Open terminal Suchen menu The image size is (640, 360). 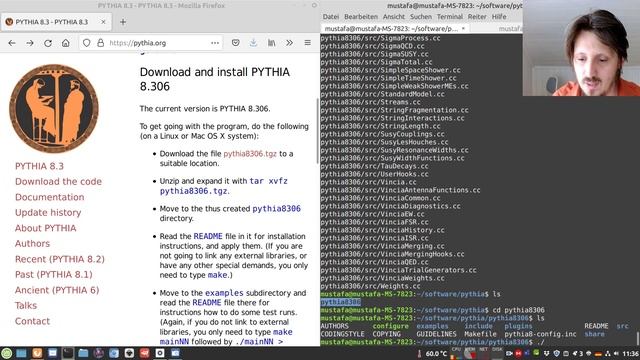[x=421, y=17]
